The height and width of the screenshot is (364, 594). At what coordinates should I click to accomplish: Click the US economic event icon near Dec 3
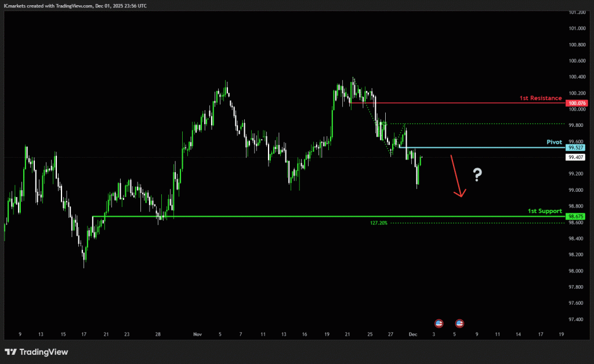point(439,323)
